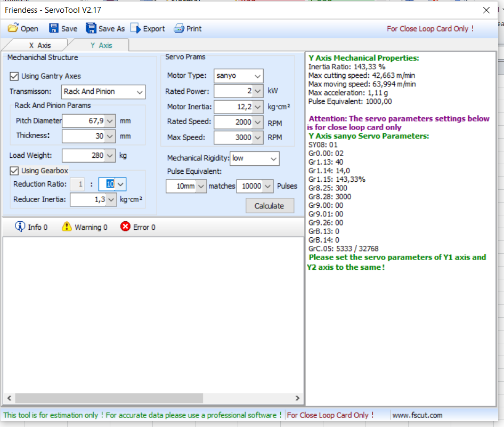Image resolution: width=504 pixels, height=427 pixels.
Task: Click the 'Max cutting speed: 42,663 m/min' line
Action: [x=362, y=76]
